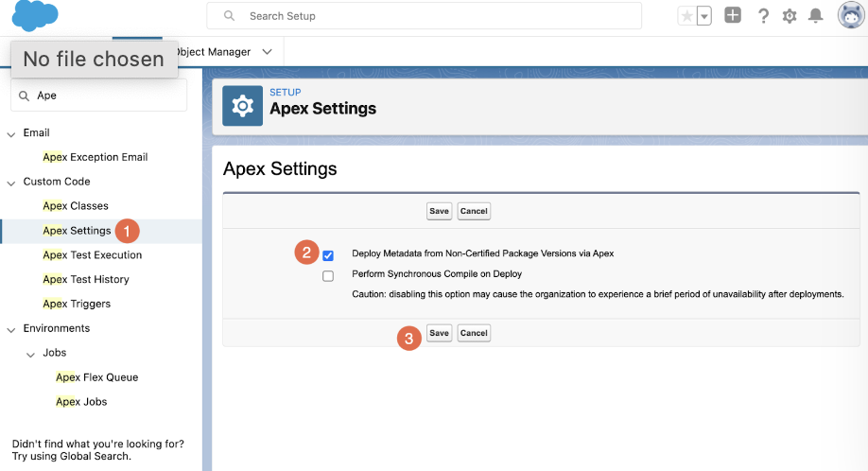Screen dimensions: 868x471
Task: Click the Custom Code section label
Action: pyautogui.click(x=57, y=182)
